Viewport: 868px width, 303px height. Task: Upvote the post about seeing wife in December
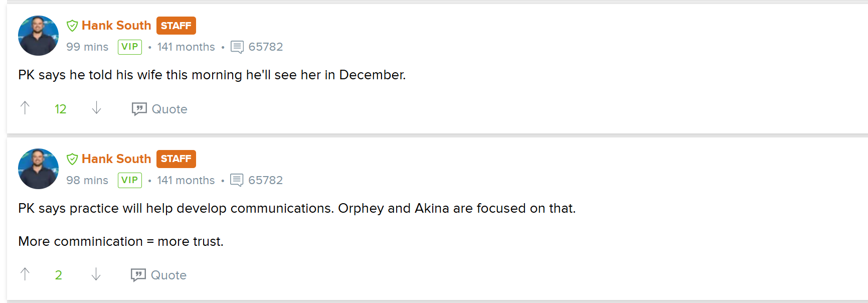click(x=25, y=108)
